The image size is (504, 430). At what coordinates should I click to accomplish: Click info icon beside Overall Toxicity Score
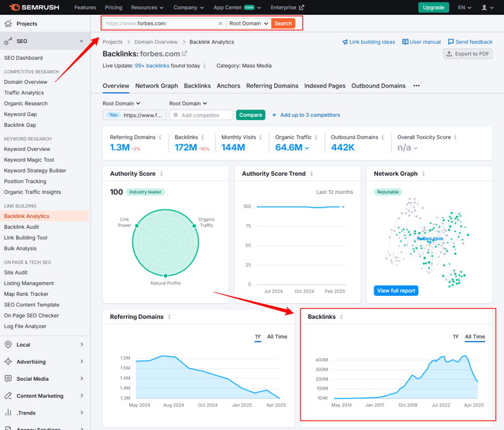[x=455, y=137]
